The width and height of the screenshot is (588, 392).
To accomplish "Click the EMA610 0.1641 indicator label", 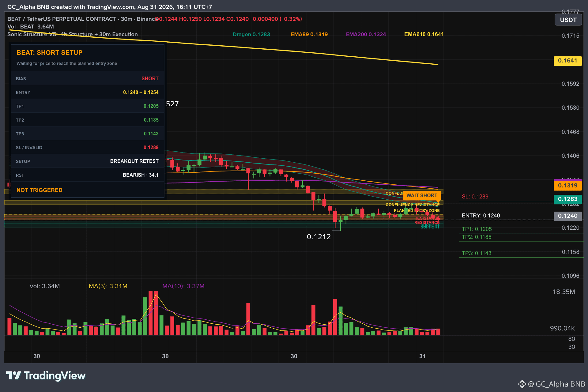I will point(424,34).
